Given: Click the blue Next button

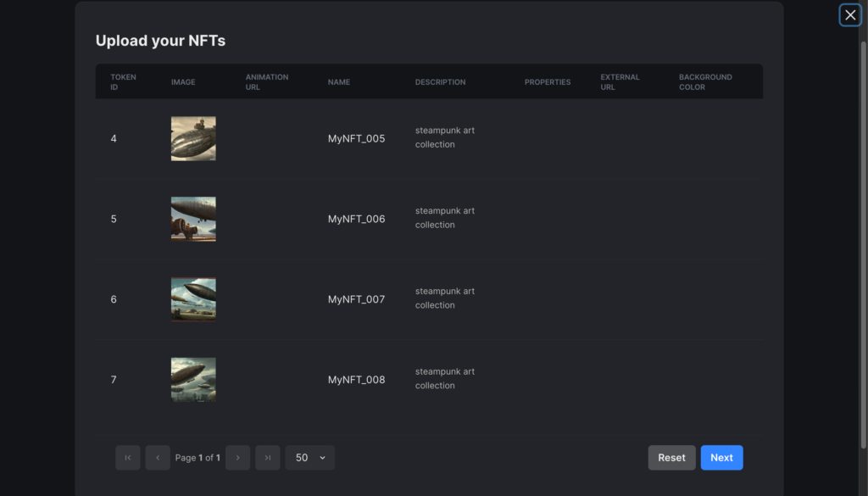Looking at the screenshot, I should coord(722,458).
